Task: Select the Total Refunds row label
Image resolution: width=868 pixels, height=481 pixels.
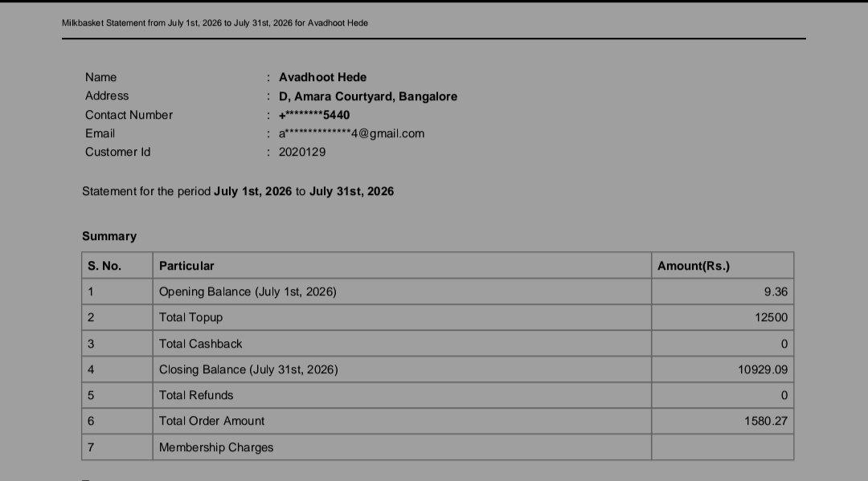Action: pyautogui.click(x=197, y=395)
